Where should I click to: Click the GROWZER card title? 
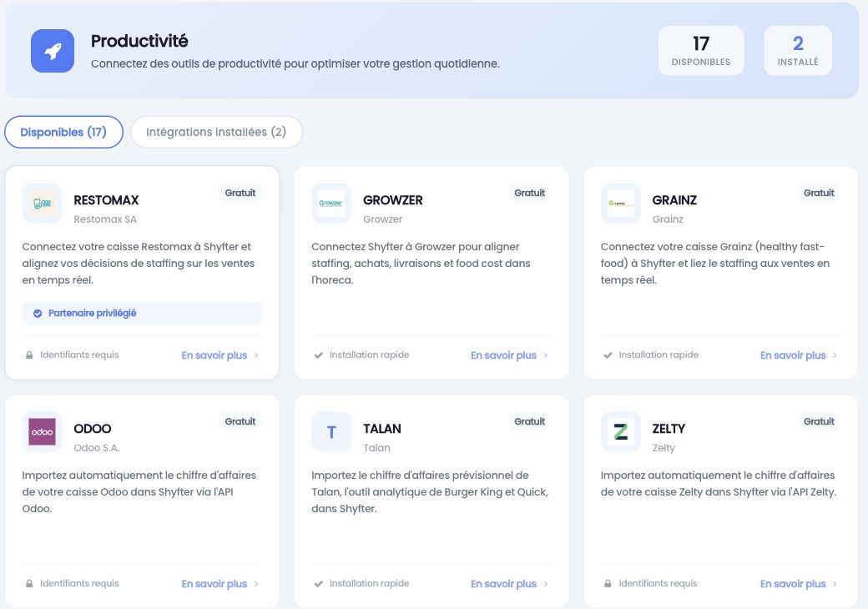(393, 200)
